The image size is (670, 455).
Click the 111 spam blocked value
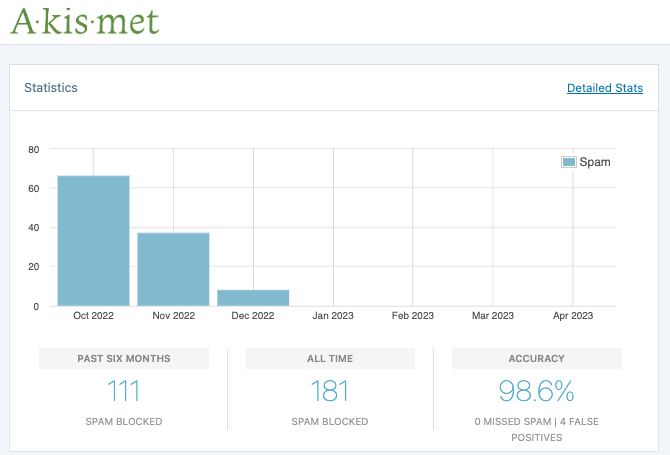point(123,391)
